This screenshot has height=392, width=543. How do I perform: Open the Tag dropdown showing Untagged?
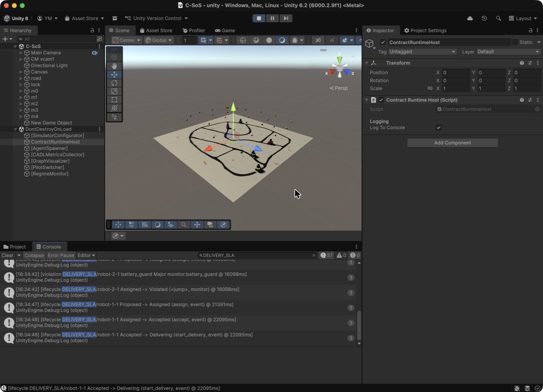[423, 52]
